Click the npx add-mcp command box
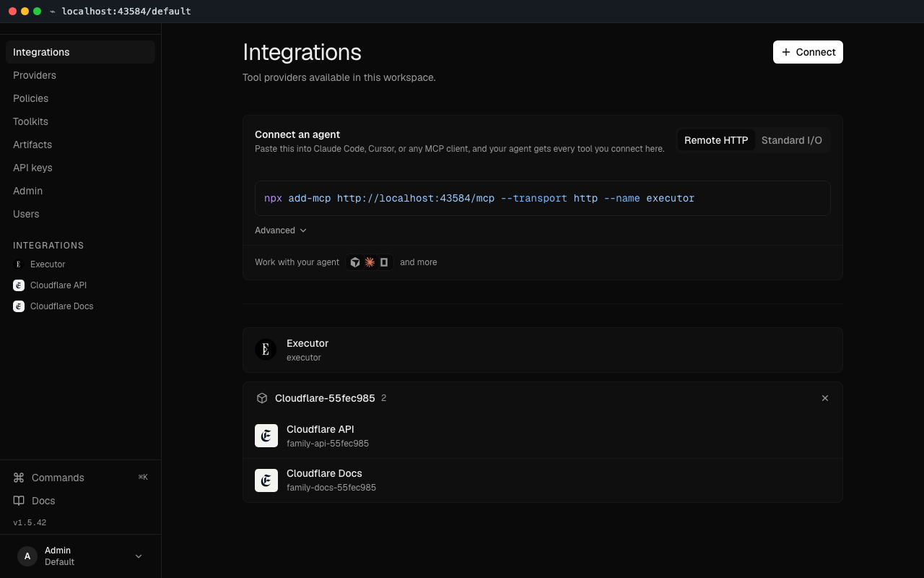The width and height of the screenshot is (924, 578). (543, 198)
